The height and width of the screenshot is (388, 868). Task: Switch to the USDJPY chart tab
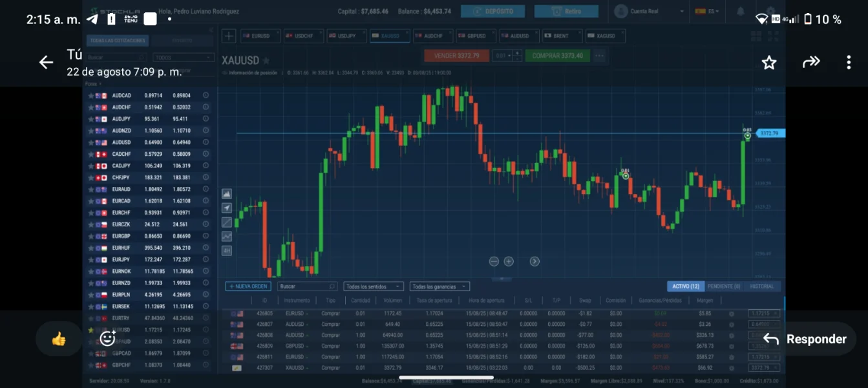click(346, 36)
